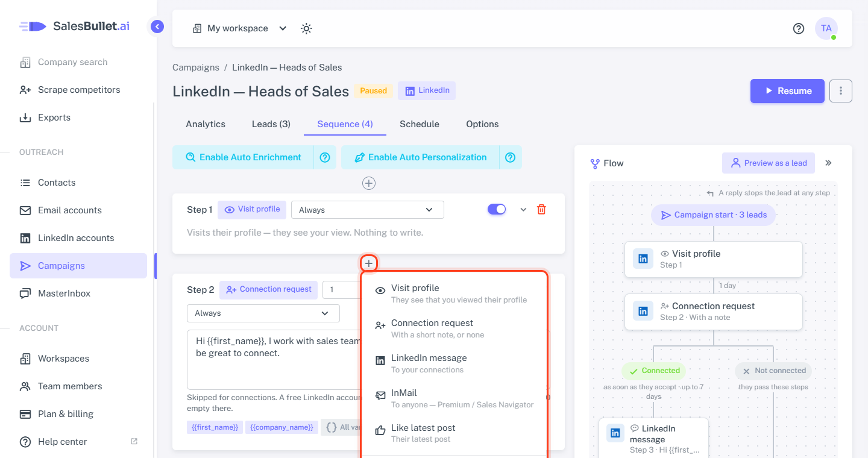Switch to the Analytics tab

coord(206,124)
